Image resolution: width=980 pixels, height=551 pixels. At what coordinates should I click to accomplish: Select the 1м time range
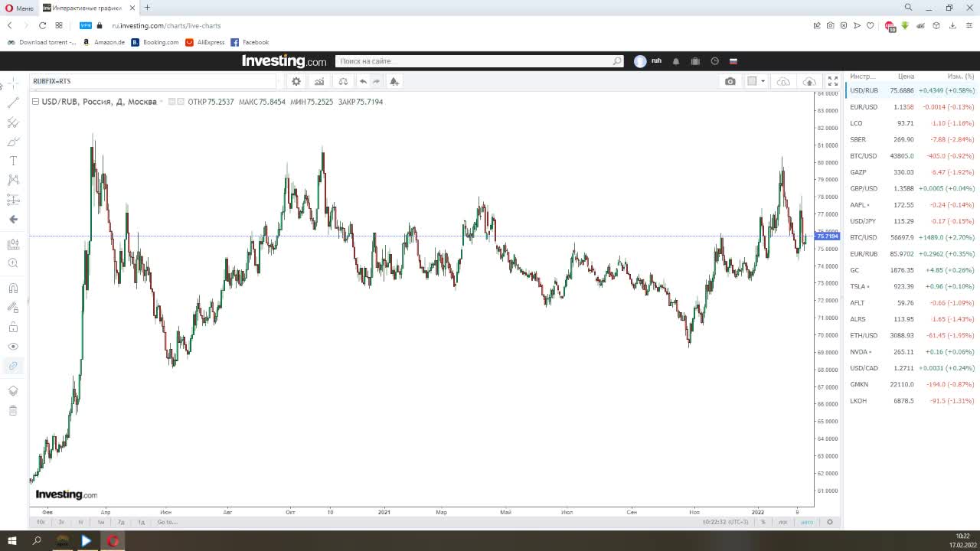[100, 522]
